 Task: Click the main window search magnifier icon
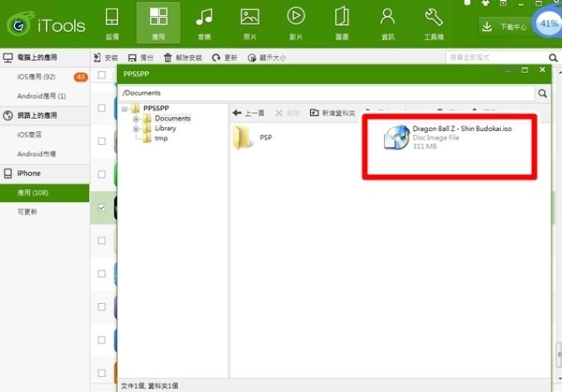(x=553, y=58)
